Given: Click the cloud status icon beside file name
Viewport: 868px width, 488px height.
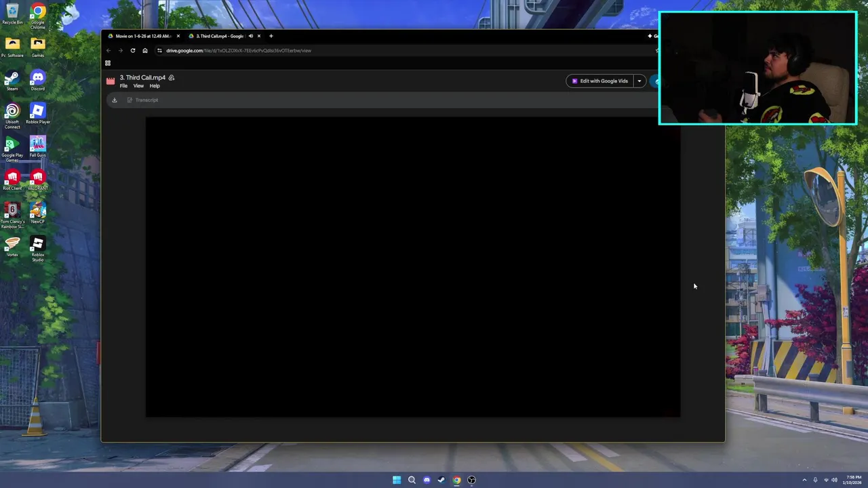Looking at the screenshot, I should [x=172, y=78].
